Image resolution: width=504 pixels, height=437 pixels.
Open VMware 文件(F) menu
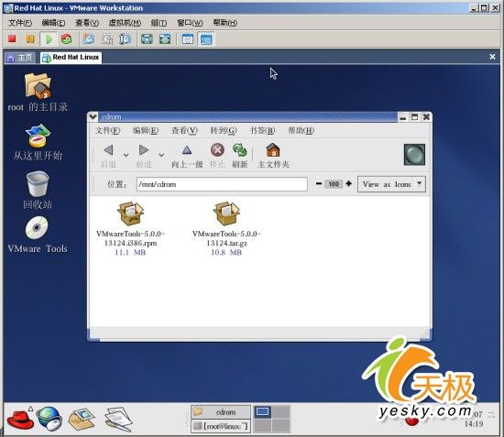pos(20,23)
